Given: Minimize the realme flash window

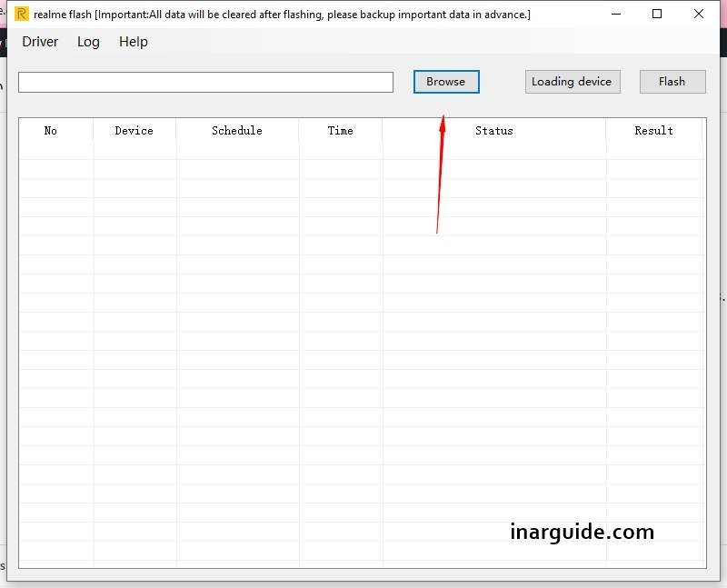Looking at the screenshot, I should pos(616,14).
